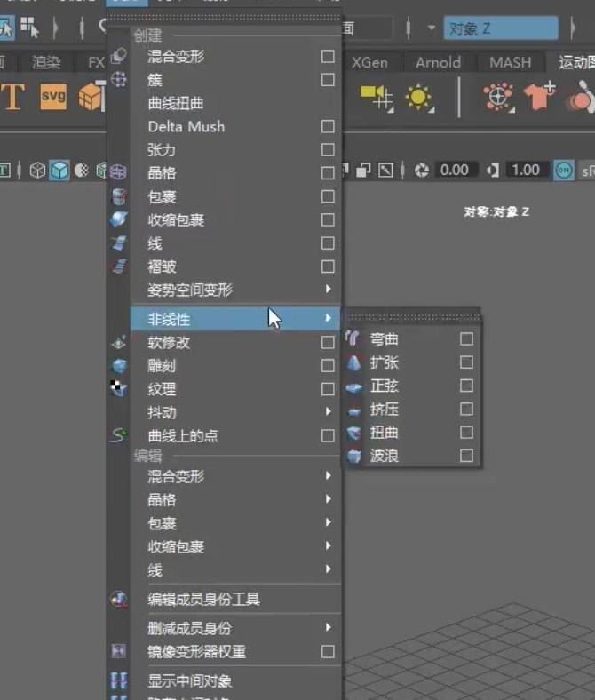Click the soft modification icon beside 软修改
This screenshot has height=700, width=595.
click(119, 342)
